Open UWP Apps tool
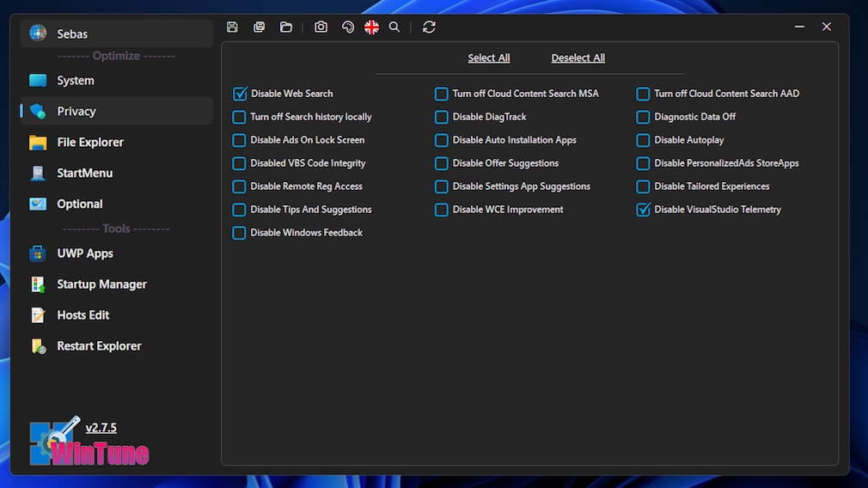This screenshot has height=488, width=868. tap(85, 253)
